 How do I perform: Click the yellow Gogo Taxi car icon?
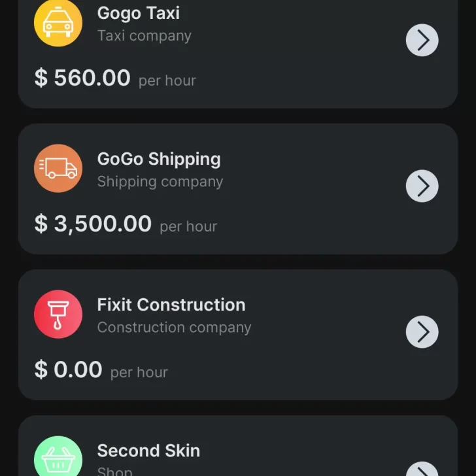pyautogui.click(x=58, y=23)
